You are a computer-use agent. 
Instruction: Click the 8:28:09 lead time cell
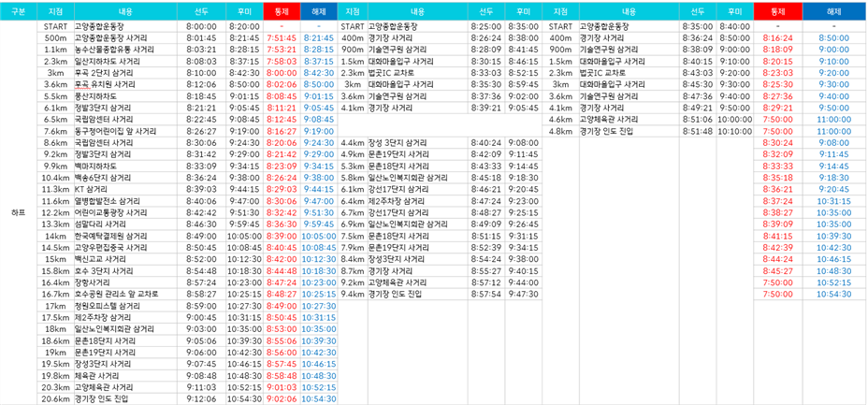pyautogui.click(x=486, y=50)
